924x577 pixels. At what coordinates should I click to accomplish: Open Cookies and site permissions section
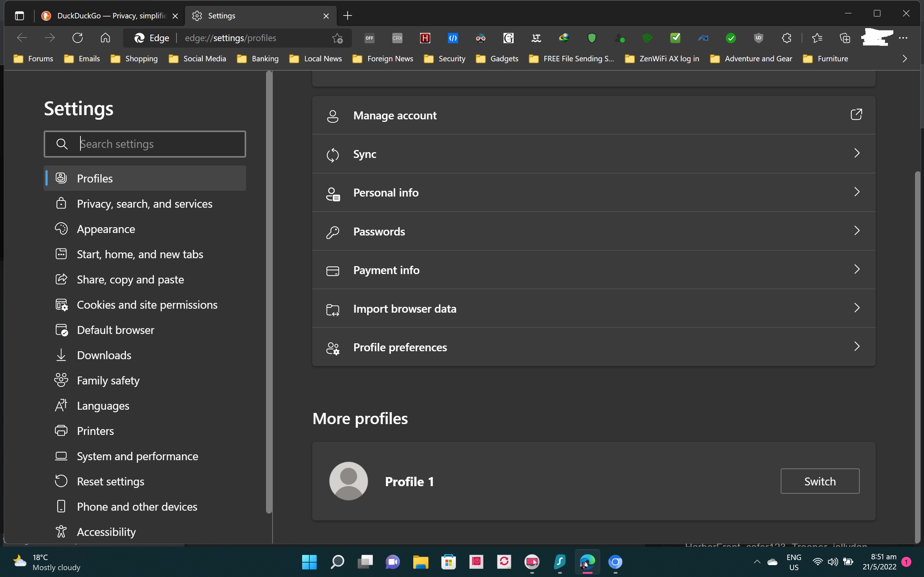pyautogui.click(x=147, y=305)
